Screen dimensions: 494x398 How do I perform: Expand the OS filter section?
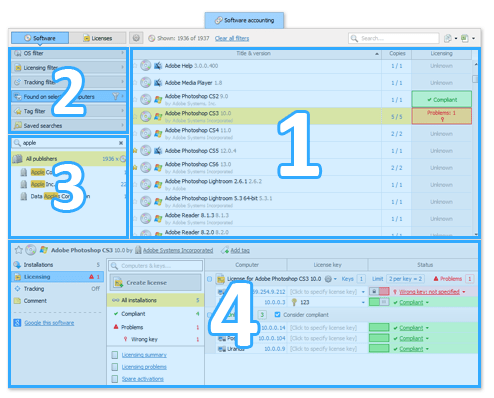point(69,53)
